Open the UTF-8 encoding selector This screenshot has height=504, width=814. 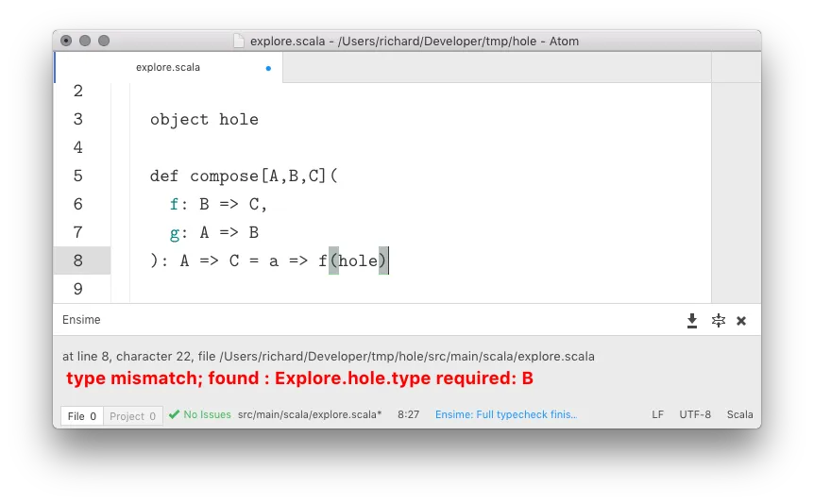point(695,414)
